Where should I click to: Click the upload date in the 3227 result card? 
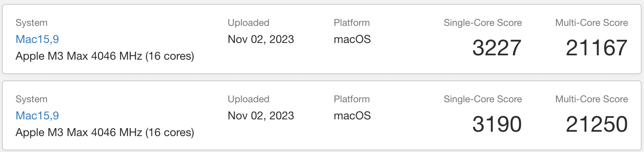click(261, 39)
